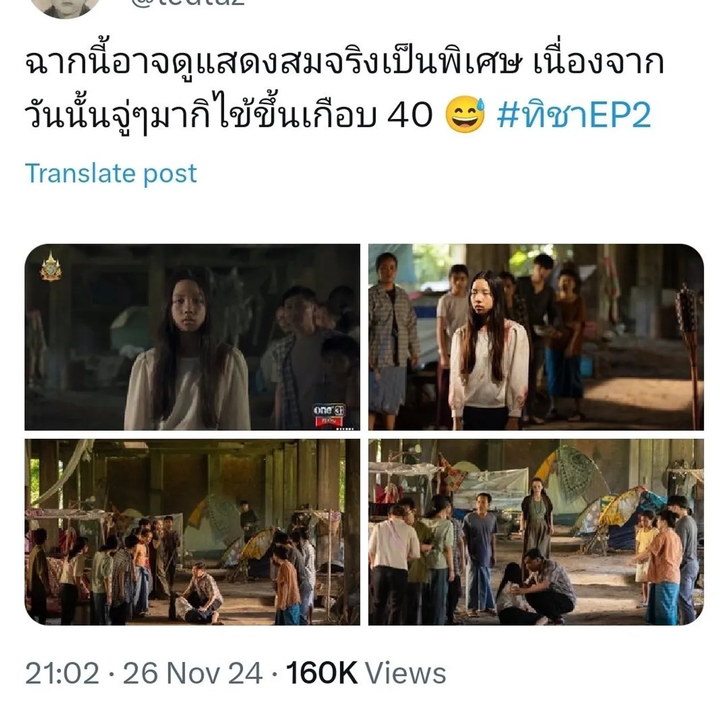This screenshot has width=728, height=708.
Task: Open top-right photo of girl in bloodstained blouse
Action: click(x=536, y=337)
